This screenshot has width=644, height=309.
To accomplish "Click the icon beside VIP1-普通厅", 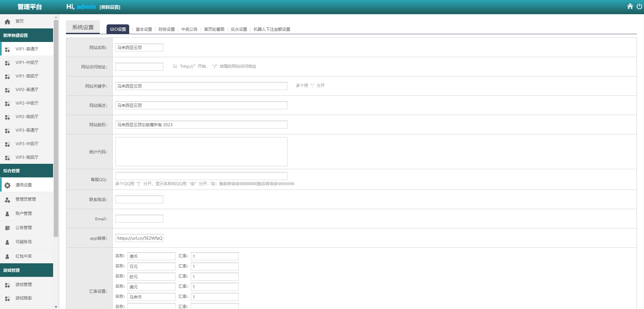I will [7, 49].
